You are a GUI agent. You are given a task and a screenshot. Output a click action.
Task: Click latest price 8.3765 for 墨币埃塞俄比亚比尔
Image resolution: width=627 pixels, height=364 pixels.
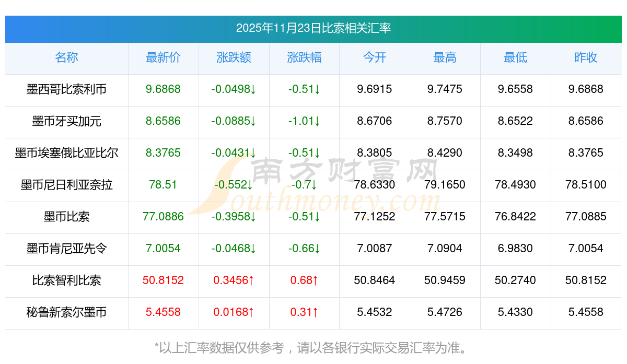click(164, 153)
